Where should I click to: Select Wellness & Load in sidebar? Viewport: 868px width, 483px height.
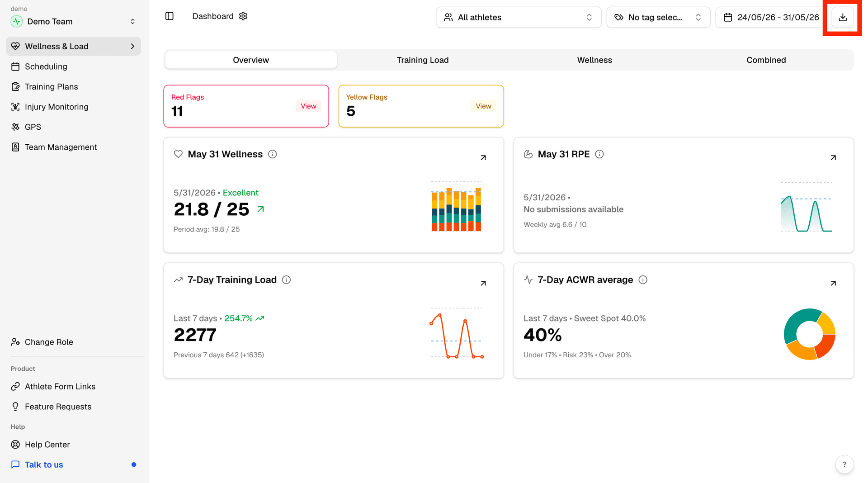coord(73,47)
